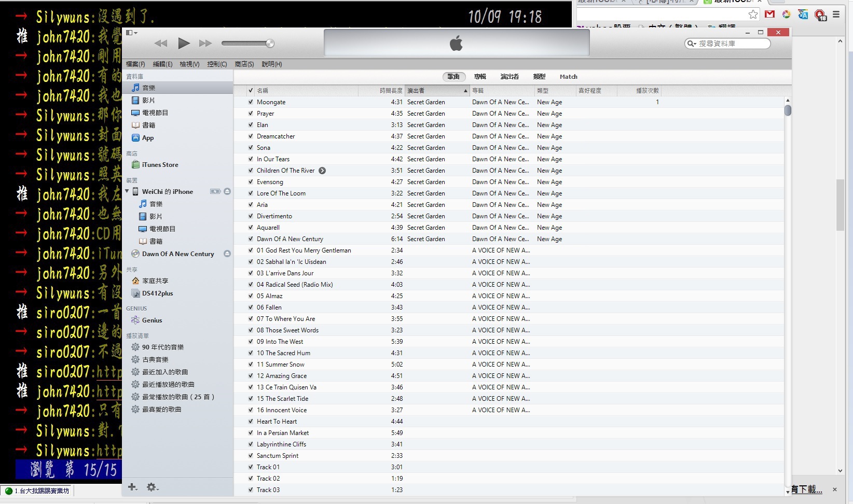The height and width of the screenshot is (504, 853).
Task: Open the 商店(S) menu
Action: [x=244, y=64]
